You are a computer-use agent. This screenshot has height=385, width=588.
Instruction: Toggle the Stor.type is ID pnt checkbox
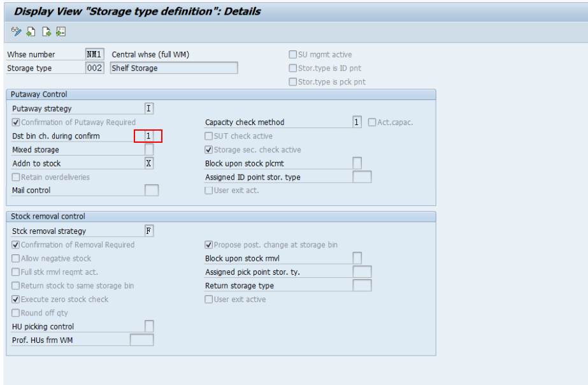pos(292,68)
